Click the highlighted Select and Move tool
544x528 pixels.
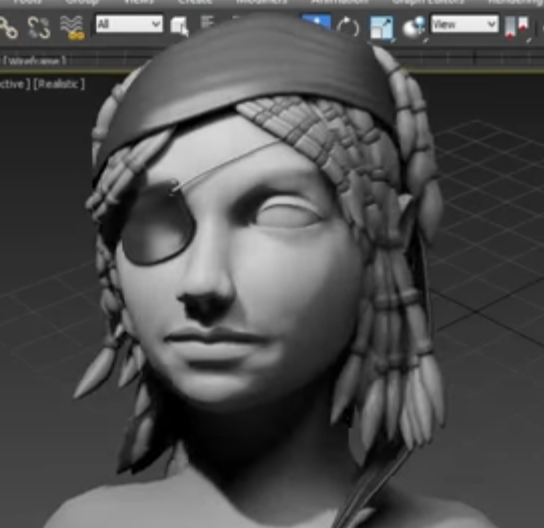click(316, 21)
